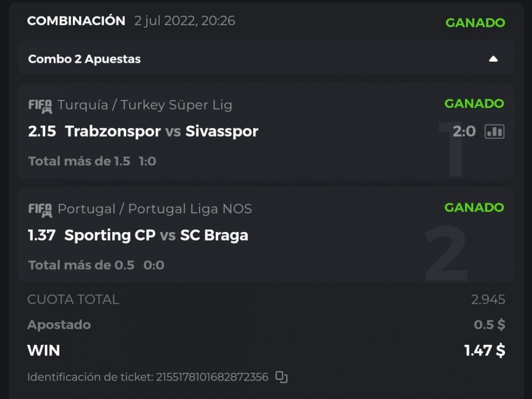The width and height of the screenshot is (532, 399).
Task: Click GANADO status on Trabzonspor bet
Action: point(474,104)
